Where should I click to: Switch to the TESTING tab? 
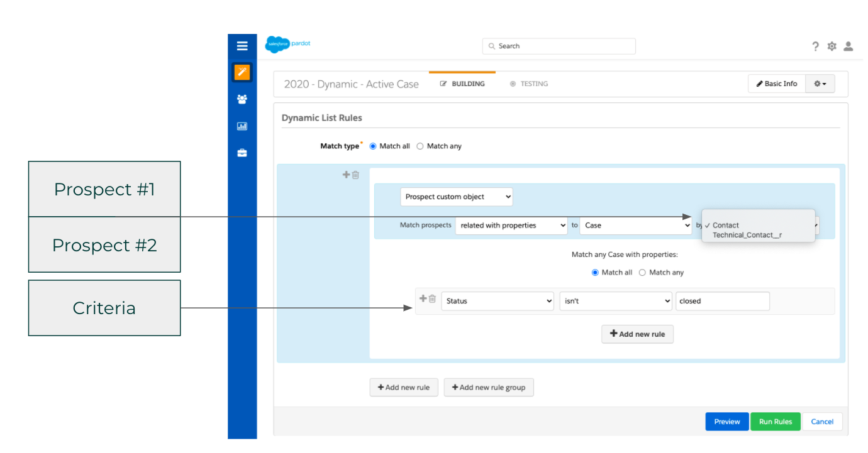(533, 83)
